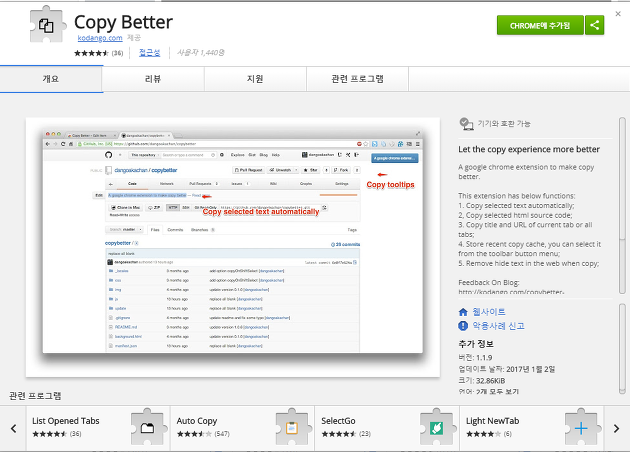The image size is (630, 452).
Task: Click the Light NewTab rating with 6 reviews
Action: (x=487, y=434)
